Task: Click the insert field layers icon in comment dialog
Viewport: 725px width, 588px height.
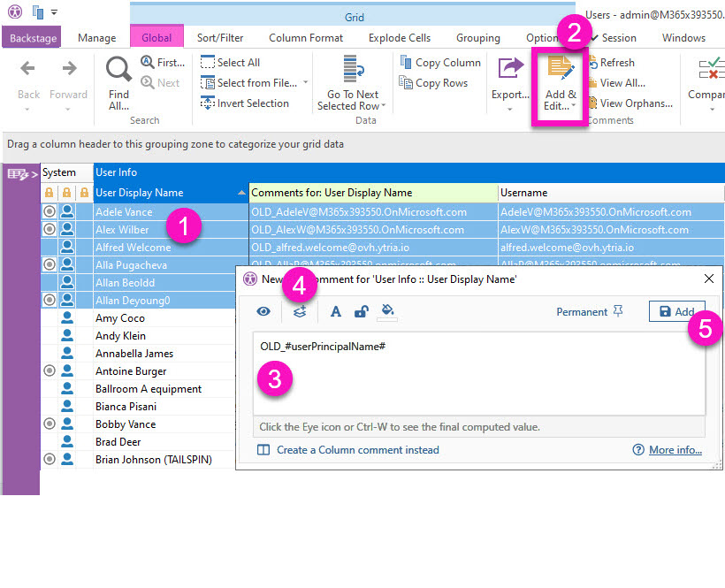Action: [x=300, y=311]
